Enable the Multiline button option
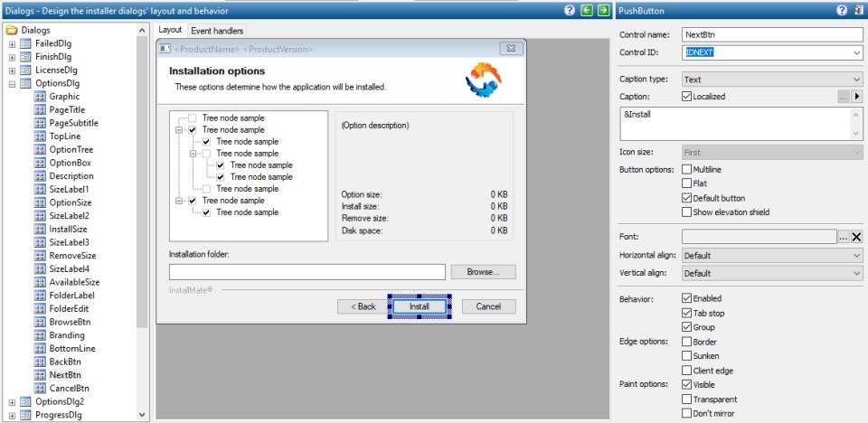The image size is (868, 423). [x=687, y=169]
